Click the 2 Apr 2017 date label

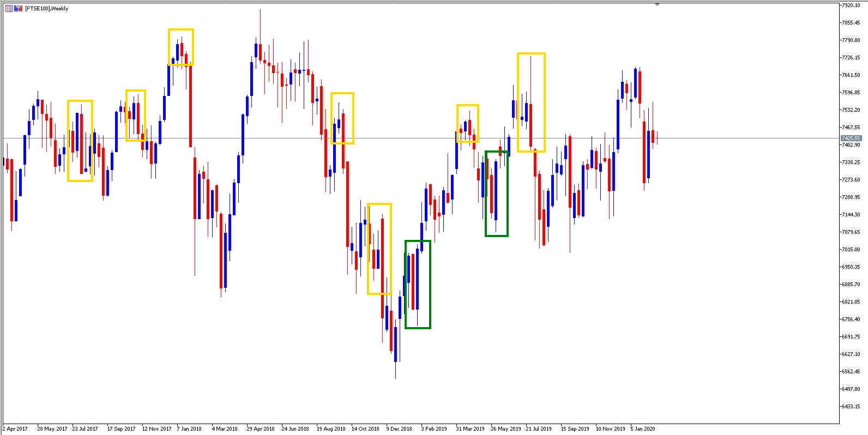click(x=15, y=429)
